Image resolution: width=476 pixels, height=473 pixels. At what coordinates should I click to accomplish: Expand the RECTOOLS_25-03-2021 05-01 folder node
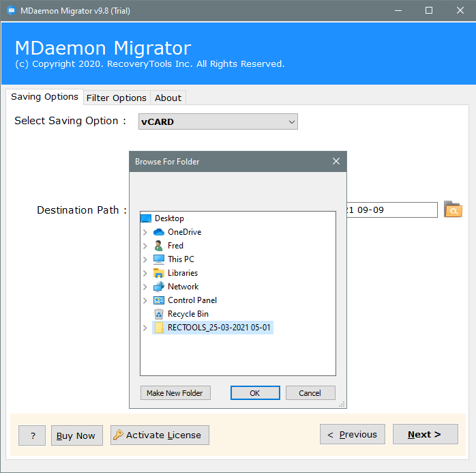pyautogui.click(x=145, y=328)
